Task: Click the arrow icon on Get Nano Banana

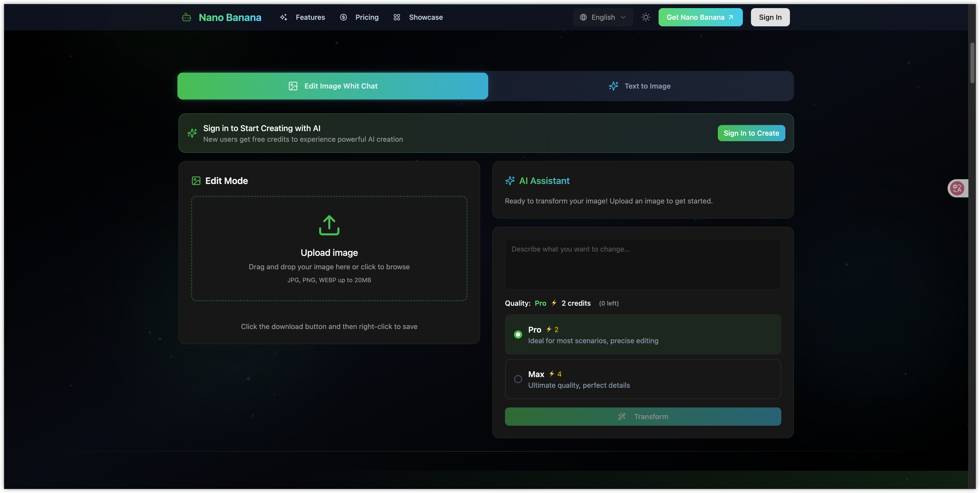Action: [x=730, y=17]
